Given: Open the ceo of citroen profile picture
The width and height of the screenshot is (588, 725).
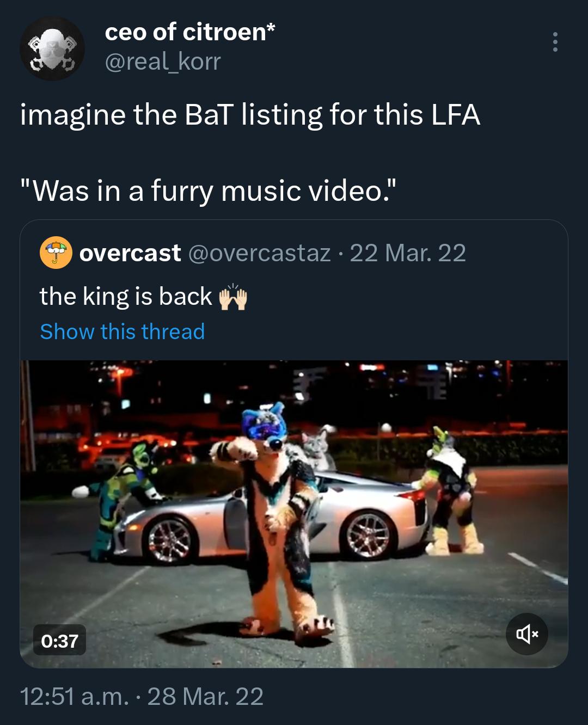Looking at the screenshot, I should (52, 48).
